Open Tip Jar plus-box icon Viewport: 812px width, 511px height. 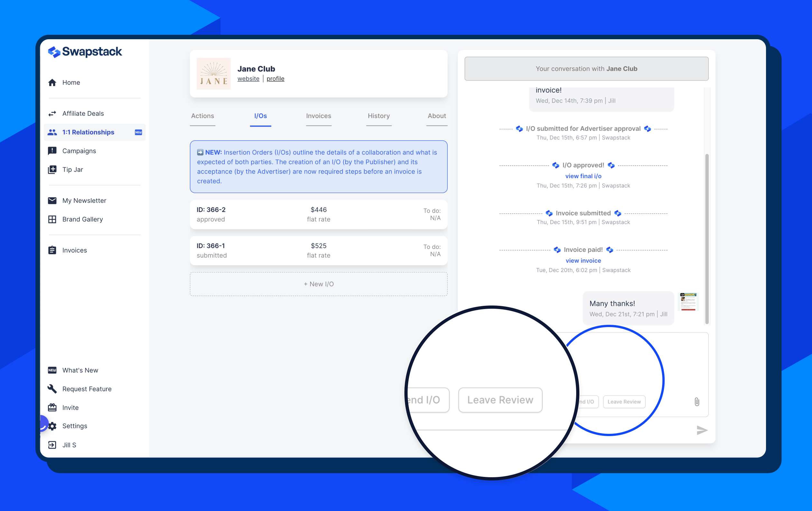tap(52, 169)
